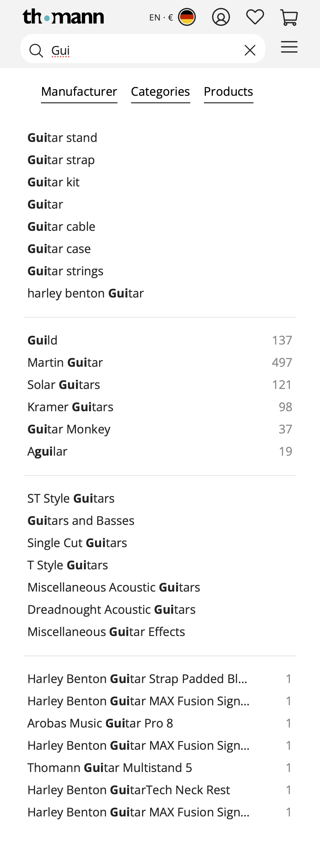This screenshot has height=868, width=320.
Task: Open the hamburger menu
Action: click(289, 47)
